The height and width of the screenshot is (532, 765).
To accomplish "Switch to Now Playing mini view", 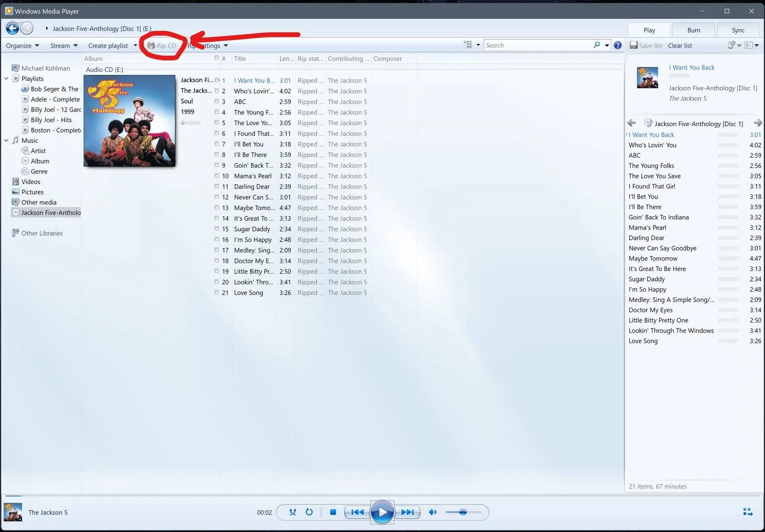I will point(748,512).
